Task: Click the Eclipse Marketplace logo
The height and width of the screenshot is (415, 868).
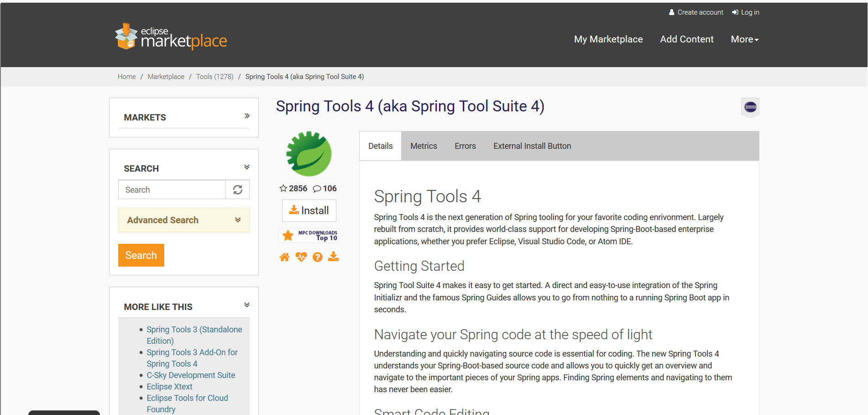Action: coord(171,37)
